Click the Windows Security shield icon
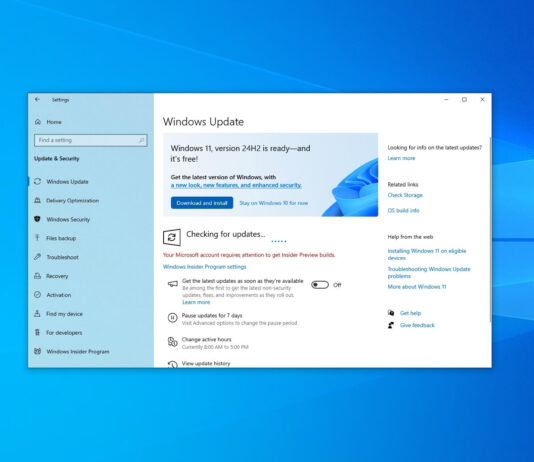Image resolution: width=534 pixels, height=462 pixels. (37, 219)
